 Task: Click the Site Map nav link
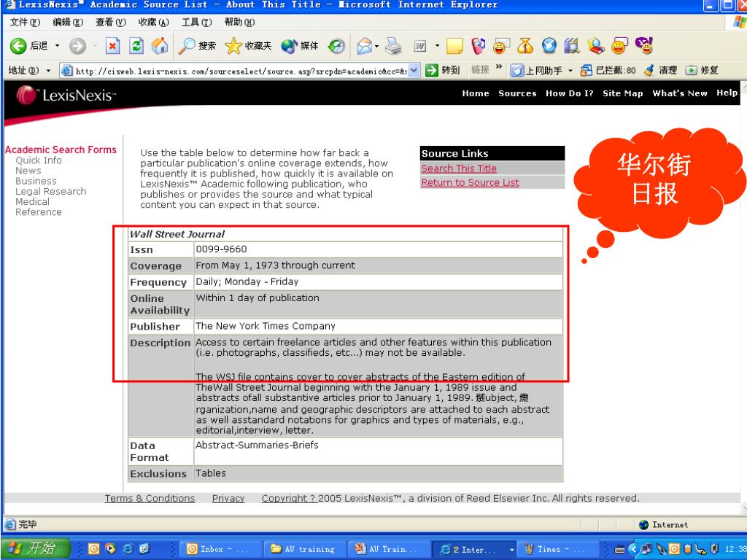pyautogui.click(x=623, y=93)
